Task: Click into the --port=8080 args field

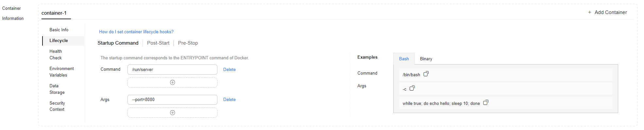Action: click(x=172, y=100)
